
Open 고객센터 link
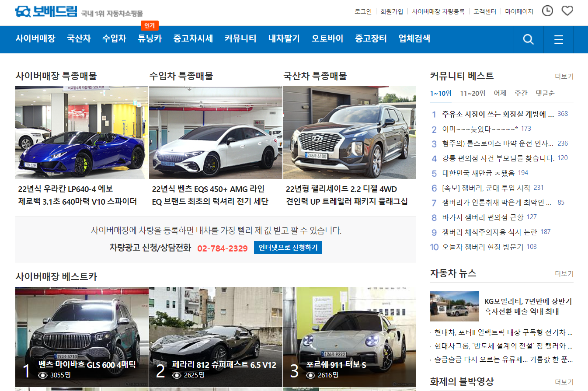click(485, 12)
